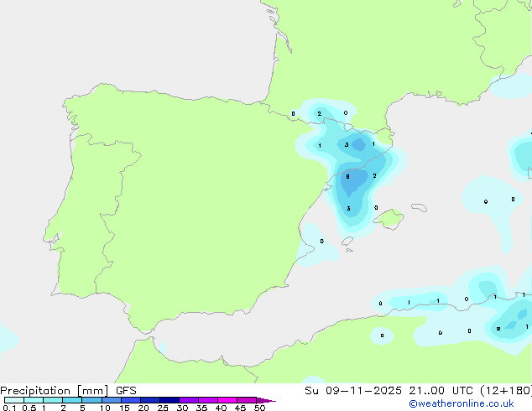This screenshot has width=532, height=411.
Task: Click the 0.5 to 1 mm legend swatch
Action: 34,400
